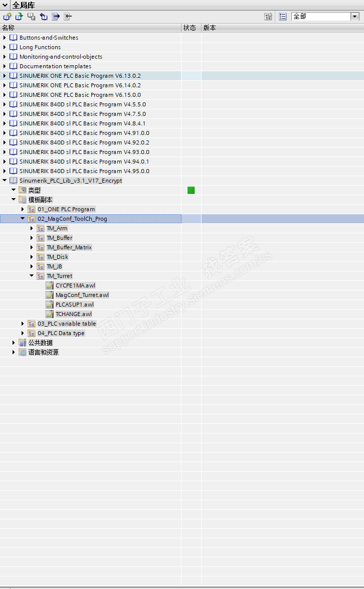Sort by the 状态 column header
Screen dimensions: 364x589
[192, 28]
